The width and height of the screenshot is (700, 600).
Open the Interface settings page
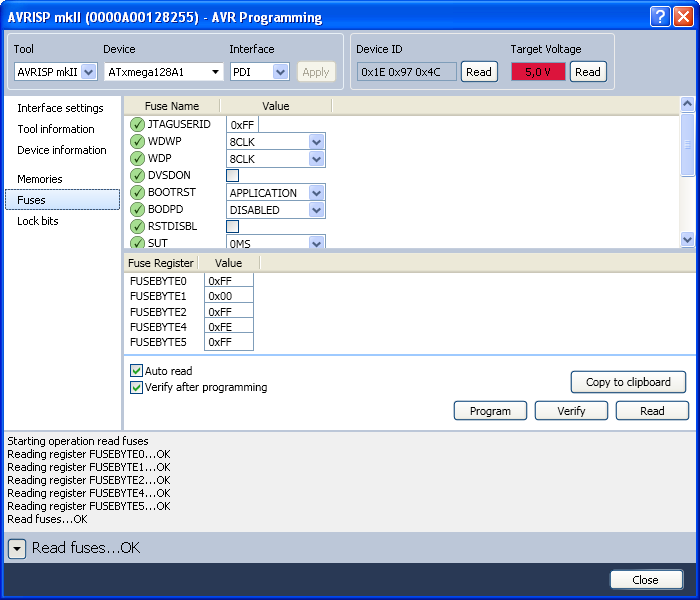pyautogui.click(x=60, y=108)
